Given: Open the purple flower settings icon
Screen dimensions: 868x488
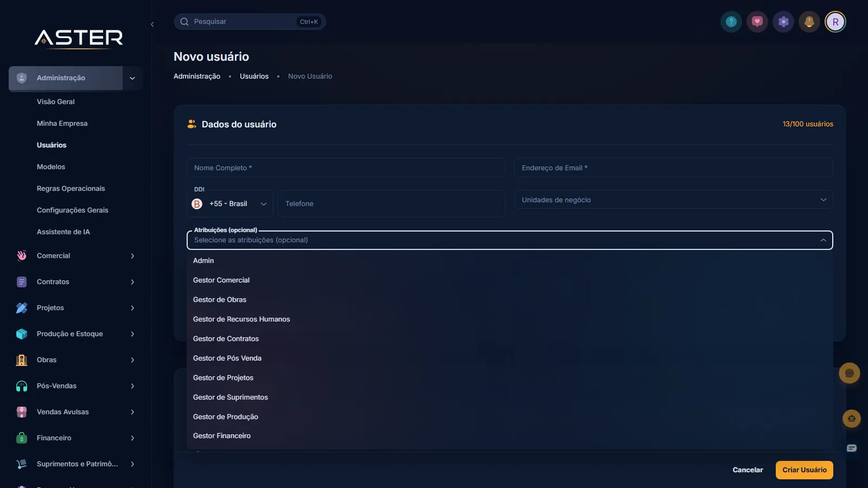Looking at the screenshot, I should tap(783, 22).
